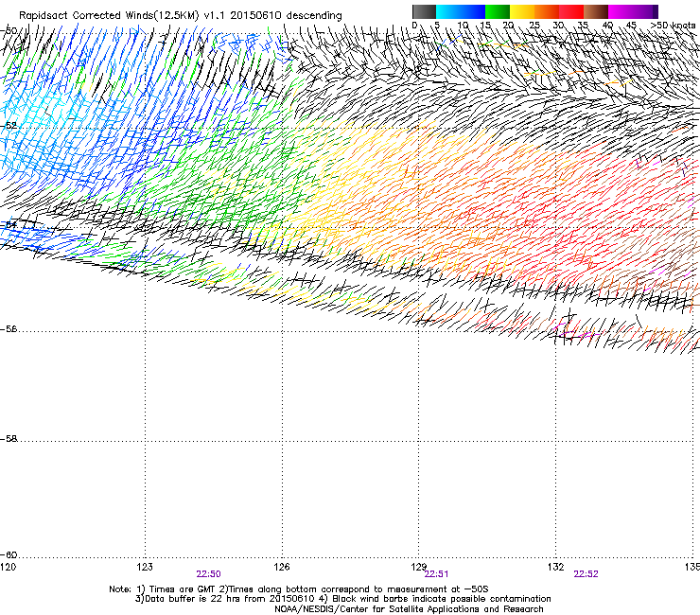This screenshot has height=615, width=700.
Task: Click the gray 0-5 knots legend swatch
Action: click(424, 11)
